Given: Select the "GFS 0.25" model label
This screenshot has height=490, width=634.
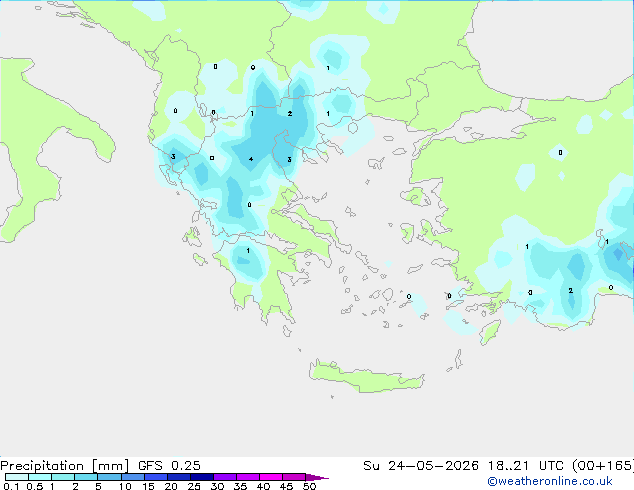Looking at the screenshot, I should point(169,466).
